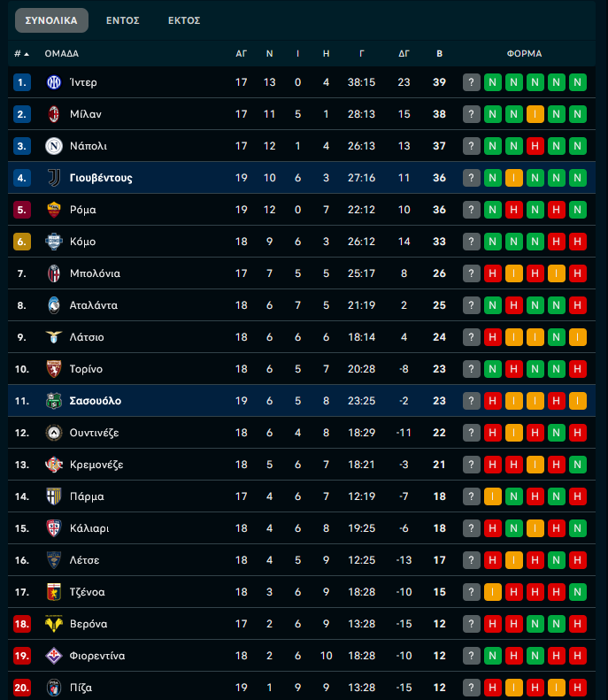Sort standings by the ΔΓ column
Viewport: 608px width, 700px height.
(404, 54)
